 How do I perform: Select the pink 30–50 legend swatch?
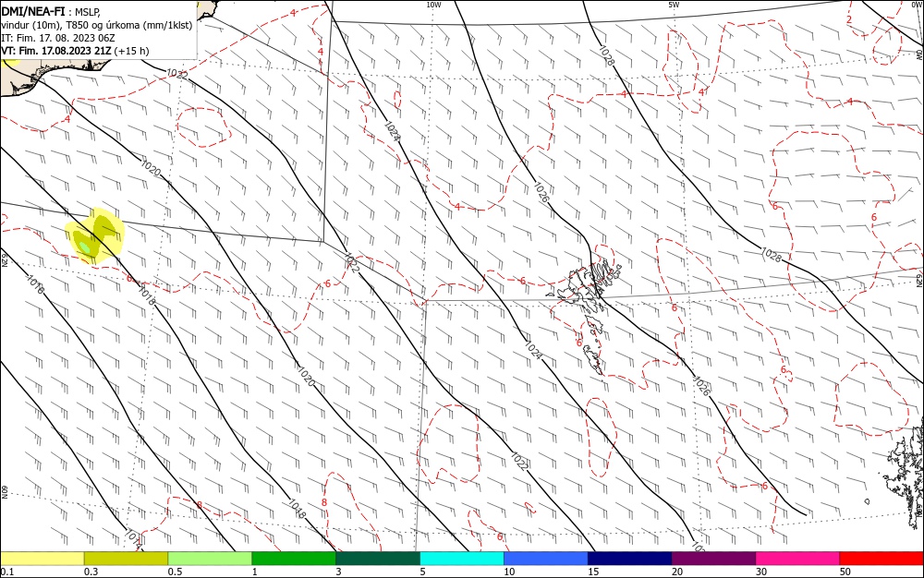pos(798,559)
